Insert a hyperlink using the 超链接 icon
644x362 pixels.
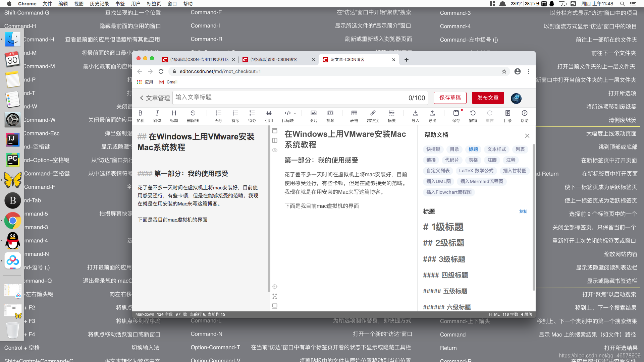pyautogui.click(x=373, y=116)
